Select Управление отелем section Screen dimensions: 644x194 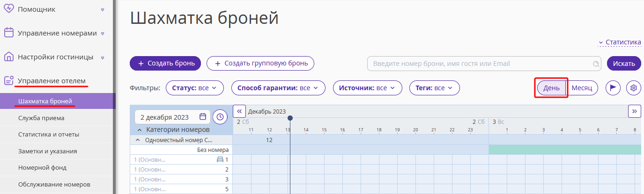click(x=52, y=80)
